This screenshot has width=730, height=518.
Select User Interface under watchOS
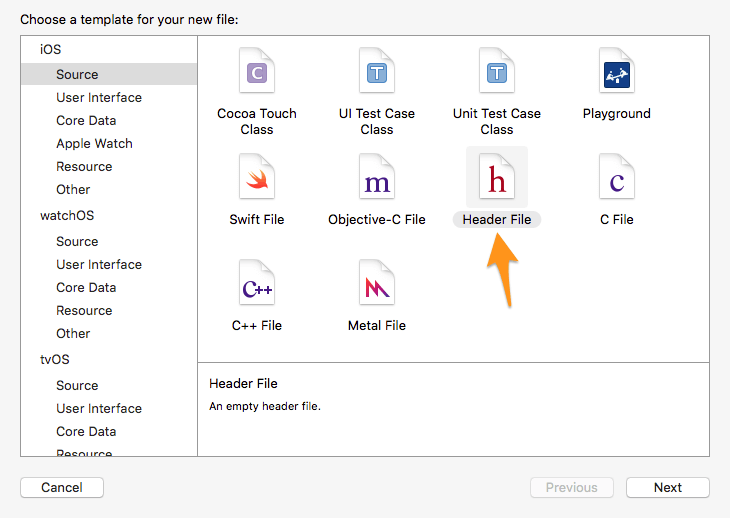(x=99, y=265)
